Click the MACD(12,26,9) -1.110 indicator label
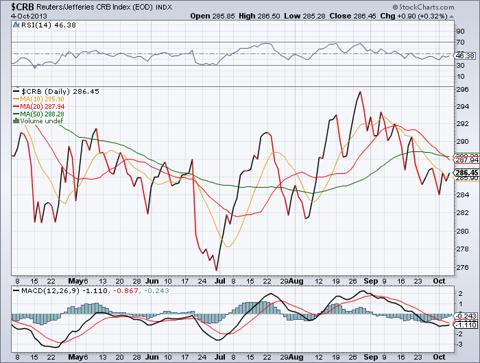The height and width of the screenshot is (363, 480). [64, 291]
